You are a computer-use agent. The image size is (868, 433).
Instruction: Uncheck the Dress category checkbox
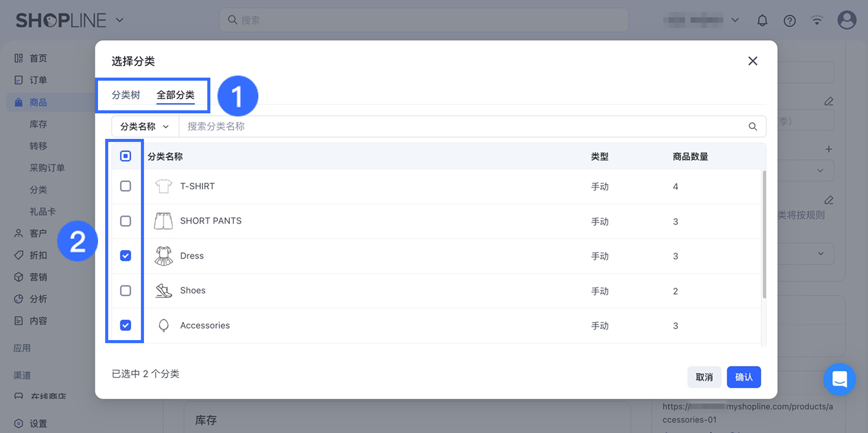point(126,256)
